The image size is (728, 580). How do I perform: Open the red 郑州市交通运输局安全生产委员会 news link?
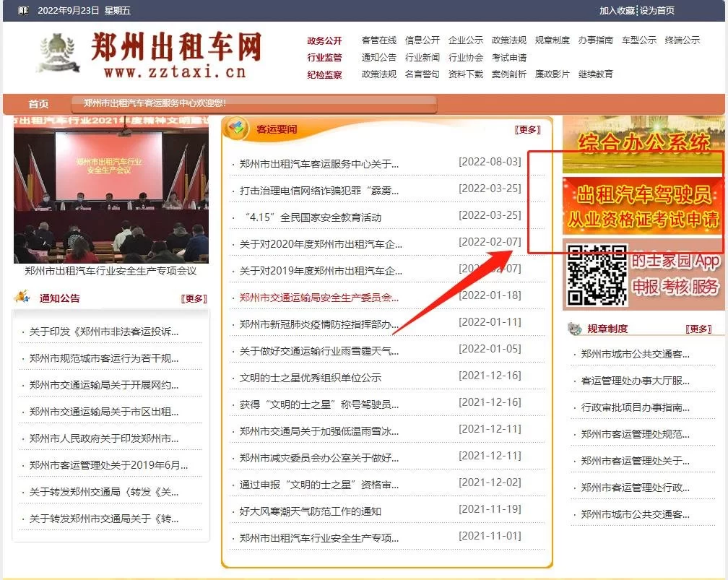[318, 297]
